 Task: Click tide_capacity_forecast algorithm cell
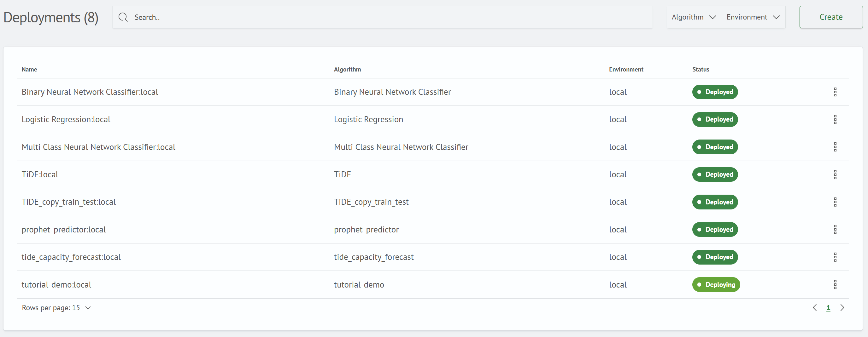(x=374, y=257)
